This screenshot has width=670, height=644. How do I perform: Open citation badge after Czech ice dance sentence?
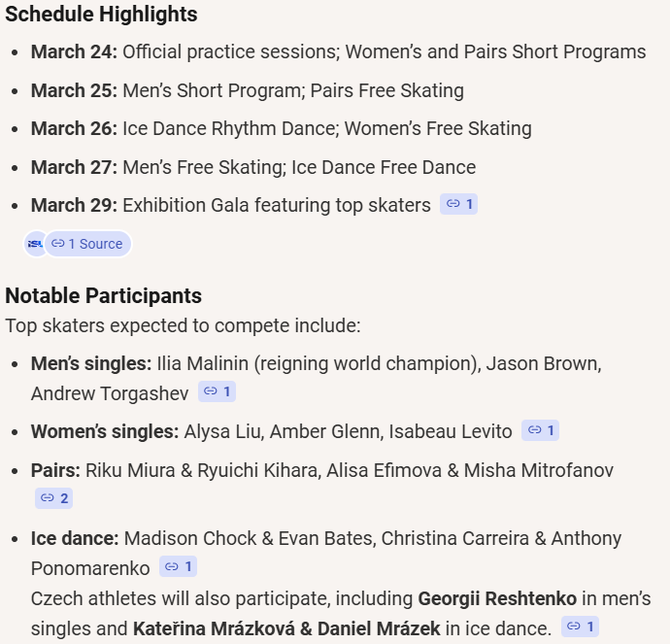(580, 627)
